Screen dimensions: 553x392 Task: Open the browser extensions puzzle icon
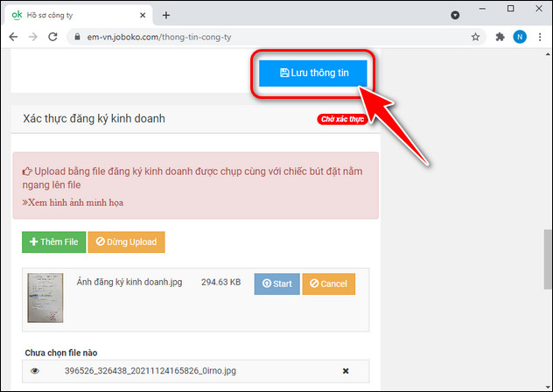[500, 37]
